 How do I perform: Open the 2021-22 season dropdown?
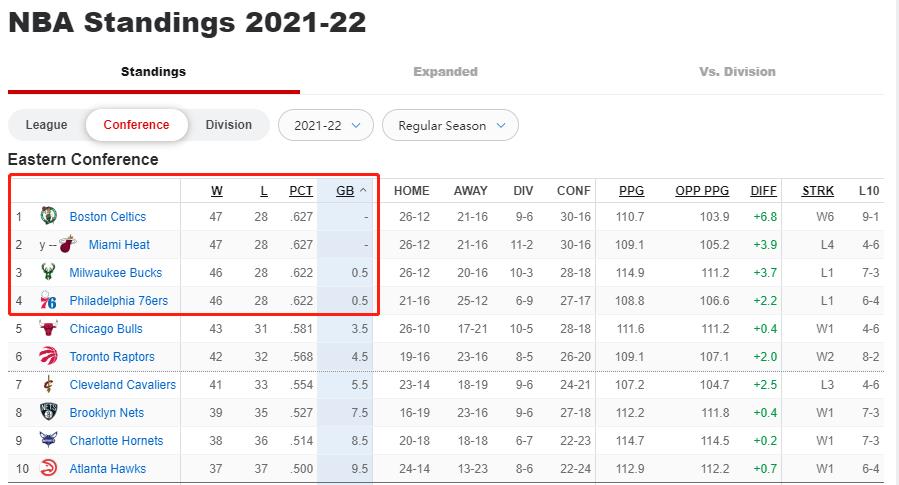point(326,126)
